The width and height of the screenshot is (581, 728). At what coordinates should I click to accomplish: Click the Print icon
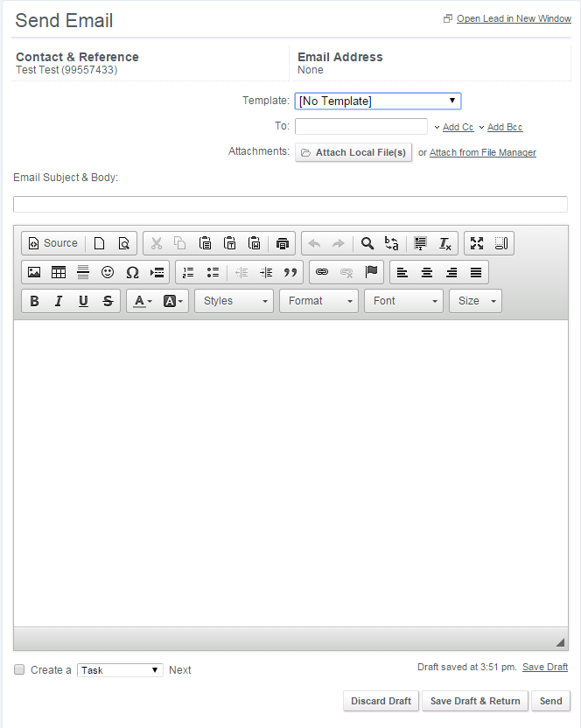point(282,243)
